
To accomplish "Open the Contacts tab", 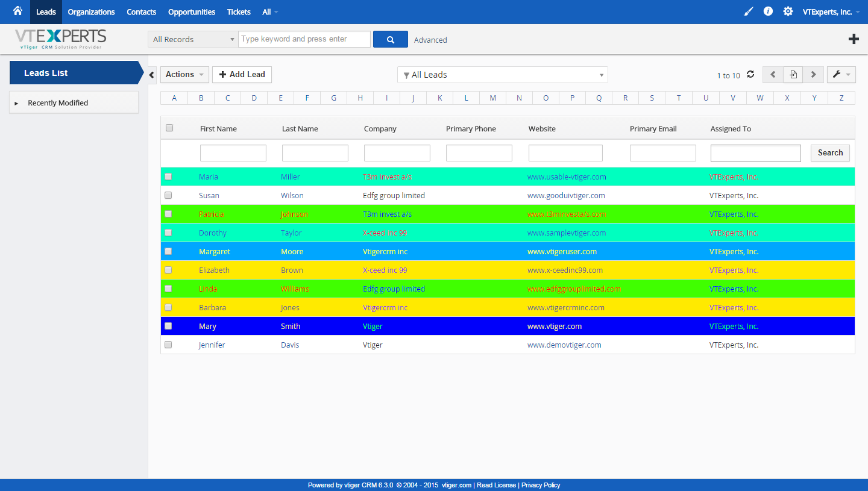I will (x=142, y=12).
